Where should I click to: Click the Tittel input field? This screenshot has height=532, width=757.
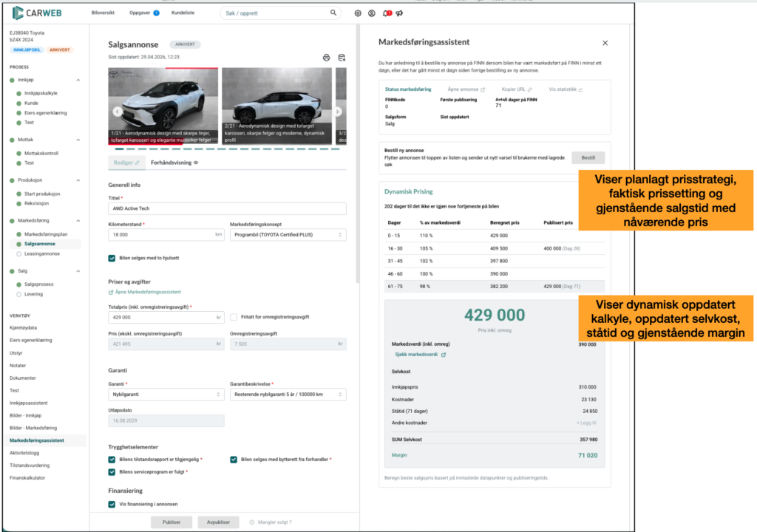click(227, 209)
